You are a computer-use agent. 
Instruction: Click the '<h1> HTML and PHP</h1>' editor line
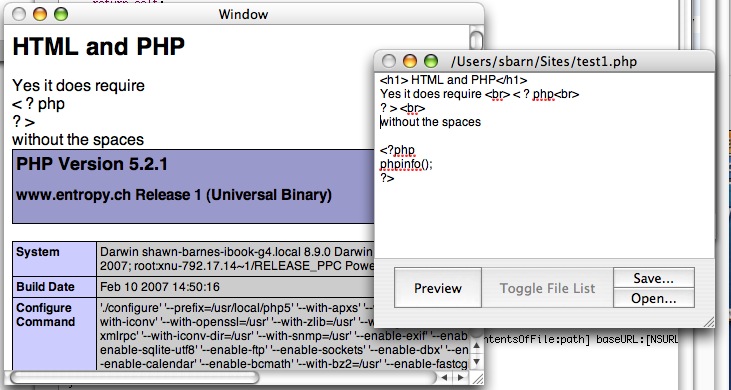tap(453, 80)
